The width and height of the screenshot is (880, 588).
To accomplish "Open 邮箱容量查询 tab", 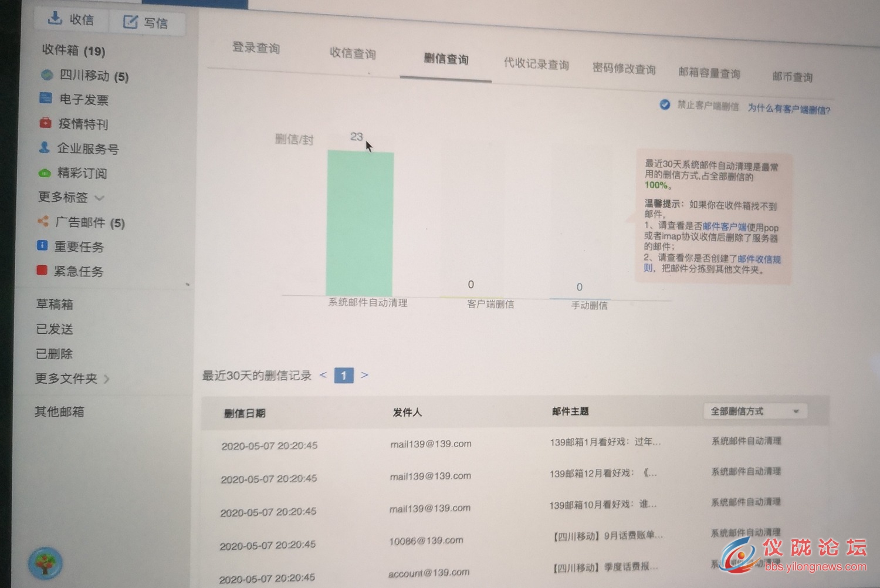I will [709, 73].
